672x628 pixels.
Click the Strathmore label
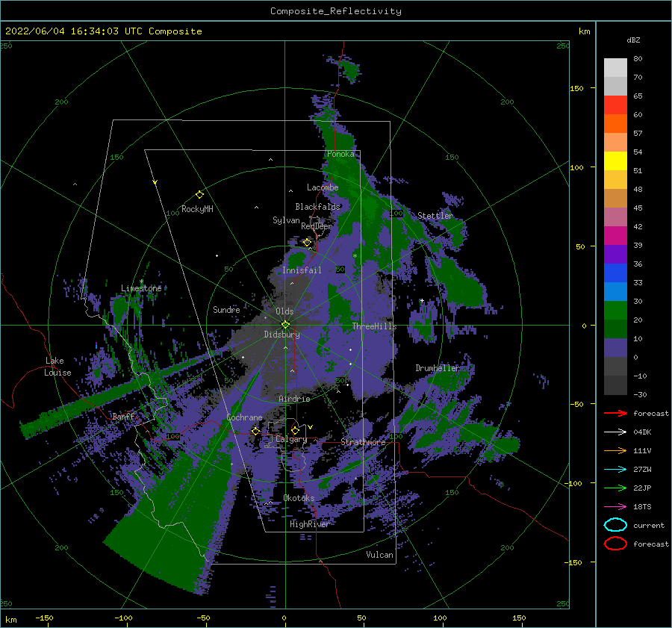click(x=363, y=442)
